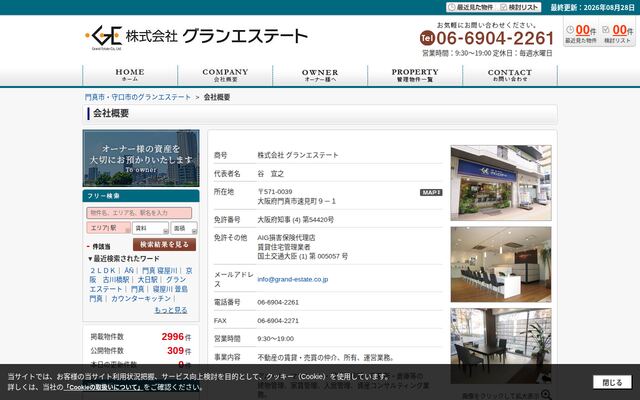Open CONTACT お問い合わせ menu
640x400 pixels.
510,75
